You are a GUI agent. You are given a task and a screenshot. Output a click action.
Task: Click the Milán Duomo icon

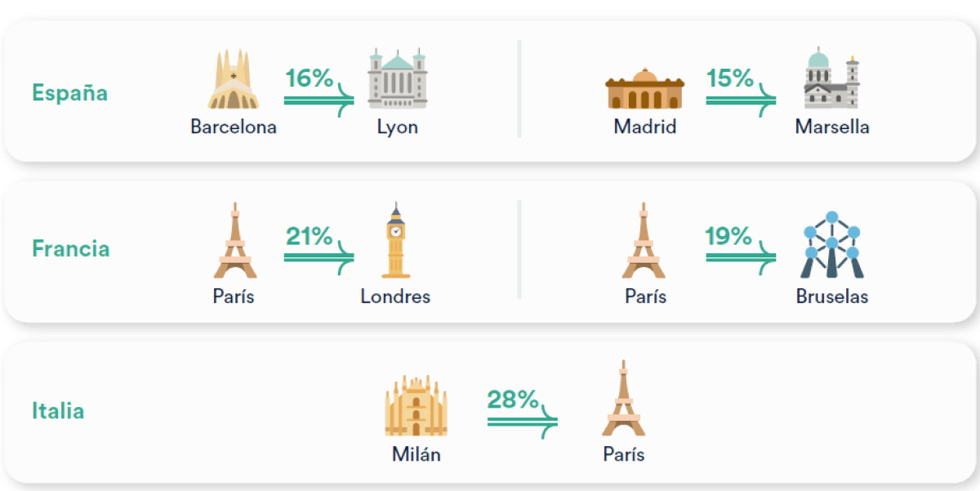coord(416,406)
